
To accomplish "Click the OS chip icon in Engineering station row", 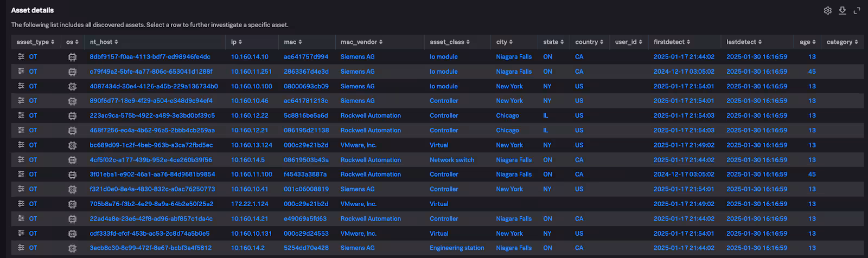I will click(x=72, y=248).
